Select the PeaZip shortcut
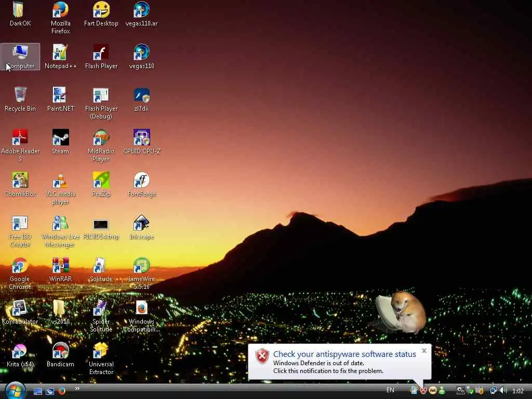The height and width of the screenshot is (399, 532). (x=101, y=184)
